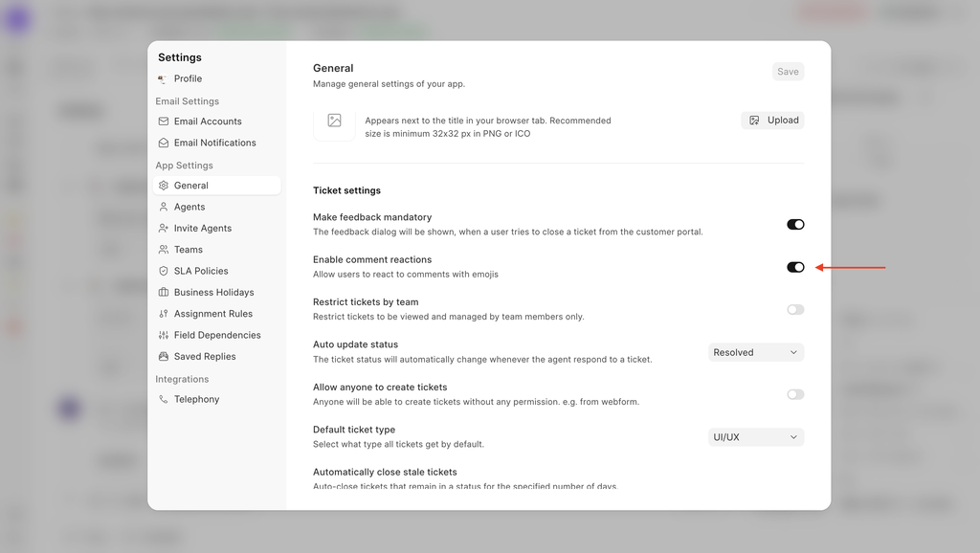Click the Business Holidays briefcase icon
The image size is (980, 553).
click(164, 293)
